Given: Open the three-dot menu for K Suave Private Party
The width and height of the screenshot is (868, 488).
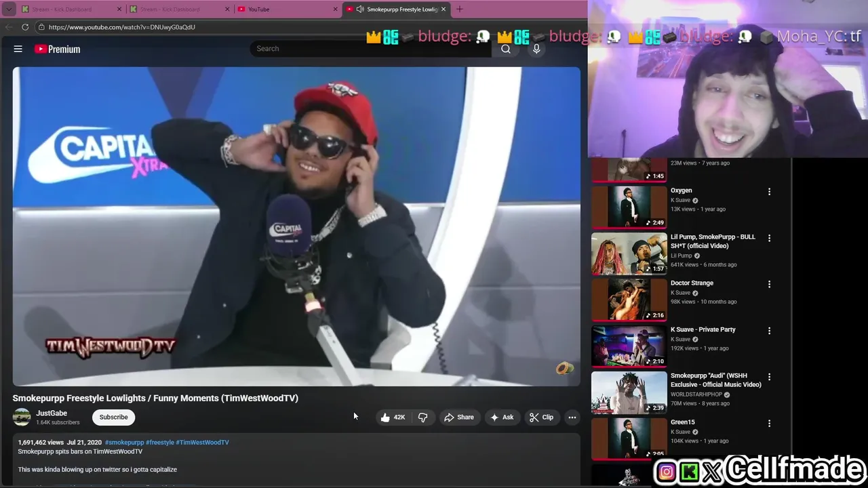Looking at the screenshot, I should (769, 331).
